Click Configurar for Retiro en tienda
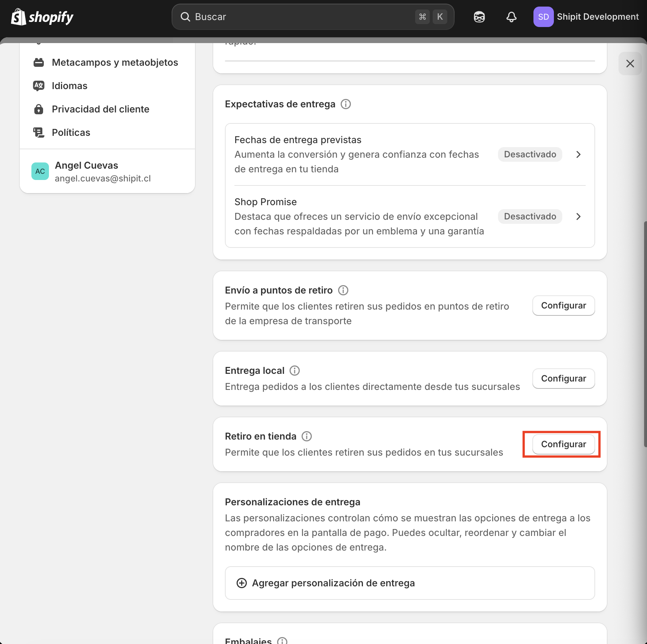Viewport: 647px width, 644px height. click(563, 444)
